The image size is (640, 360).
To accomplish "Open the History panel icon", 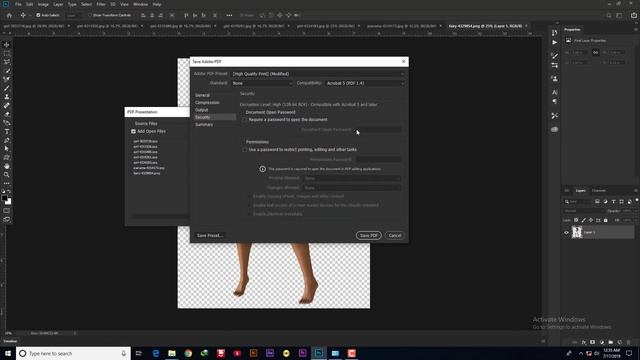I will pos(554,32).
